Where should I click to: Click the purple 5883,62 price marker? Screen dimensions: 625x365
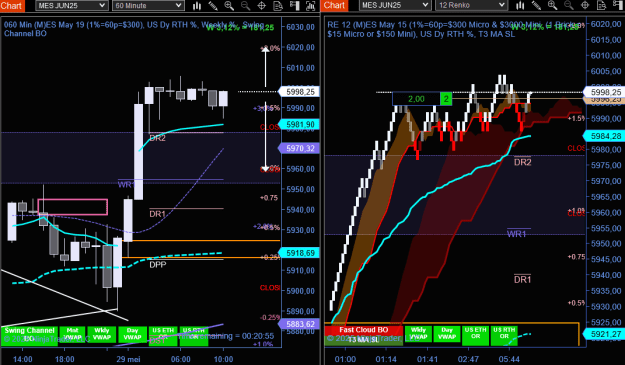point(299,324)
